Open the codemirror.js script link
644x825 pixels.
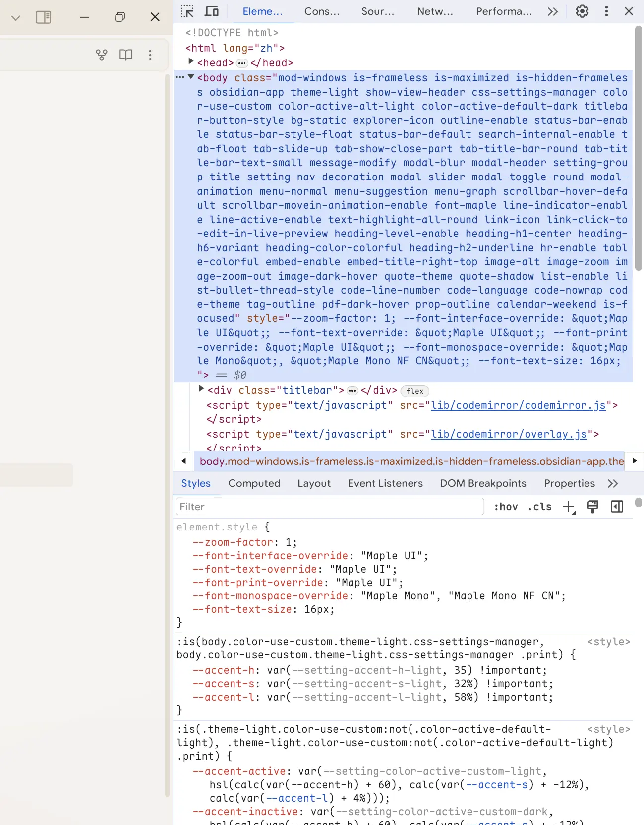coord(518,405)
